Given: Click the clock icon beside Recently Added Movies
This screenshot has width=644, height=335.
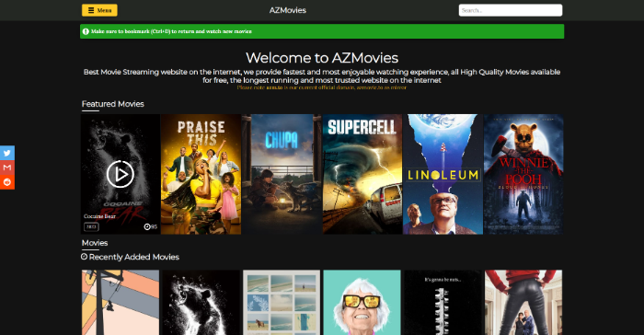Looking at the screenshot, I should pyautogui.click(x=85, y=257).
